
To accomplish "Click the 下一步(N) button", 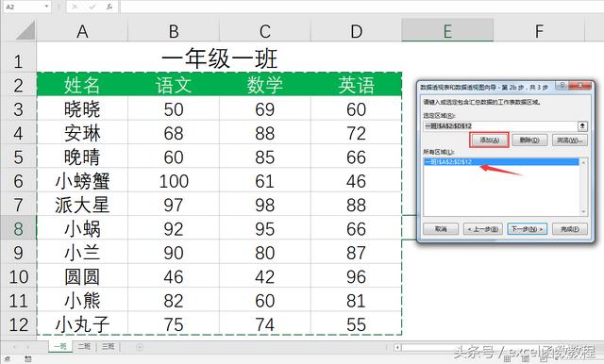I will [x=527, y=229].
